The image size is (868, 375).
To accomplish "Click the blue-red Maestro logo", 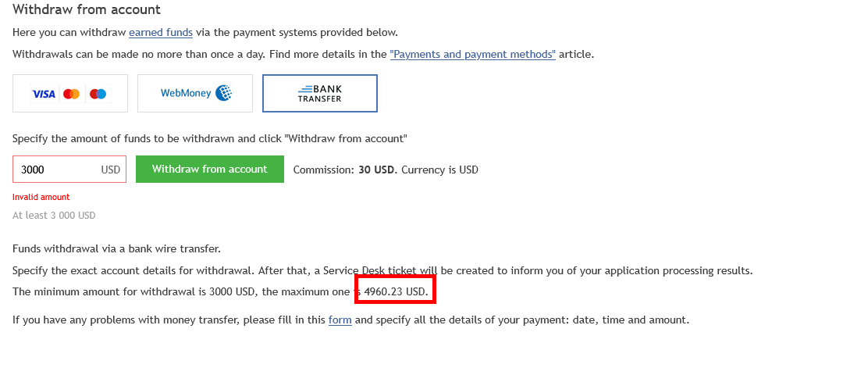I will [98, 95].
